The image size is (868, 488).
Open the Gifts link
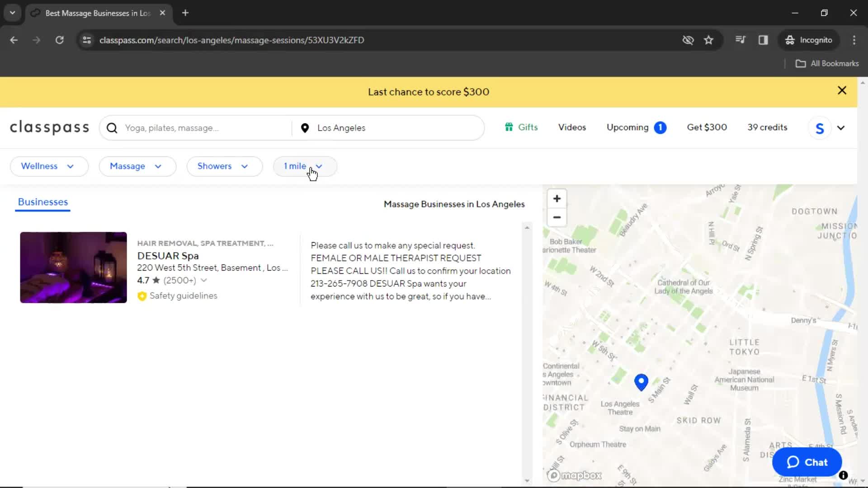[528, 127]
